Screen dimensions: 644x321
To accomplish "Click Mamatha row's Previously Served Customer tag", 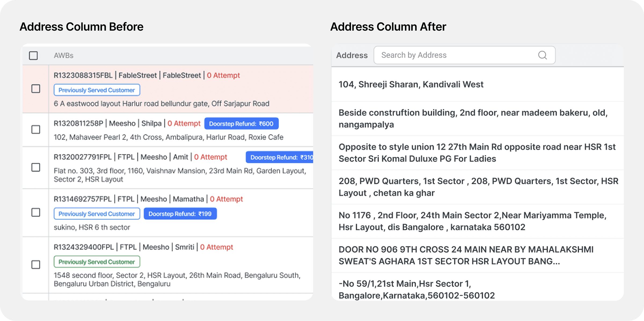I will (97, 214).
